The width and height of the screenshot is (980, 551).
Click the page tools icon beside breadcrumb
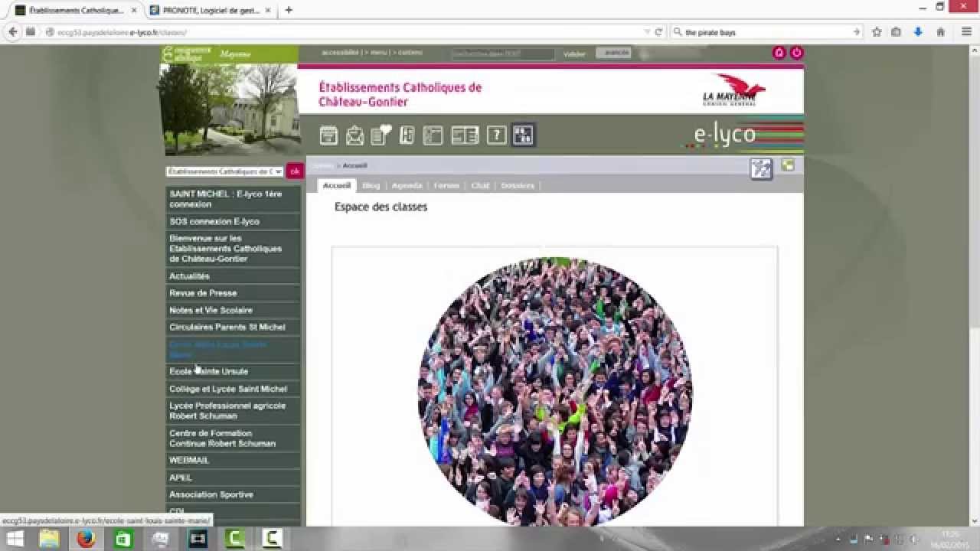tap(761, 169)
